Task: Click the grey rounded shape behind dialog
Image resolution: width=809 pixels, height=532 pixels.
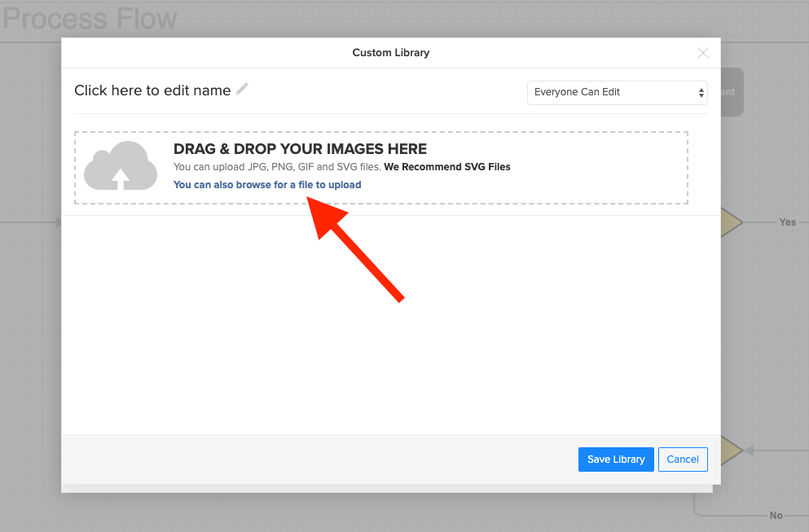Action: click(732, 92)
